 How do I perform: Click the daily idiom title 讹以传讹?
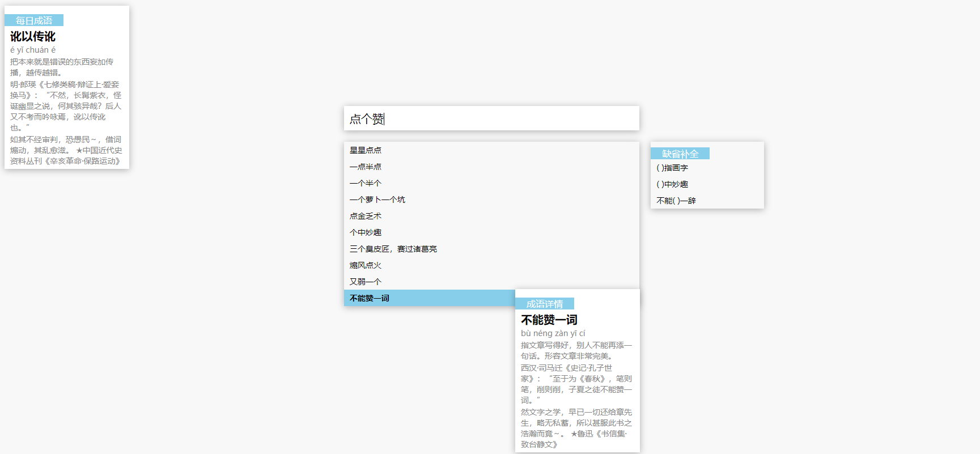[33, 36]
